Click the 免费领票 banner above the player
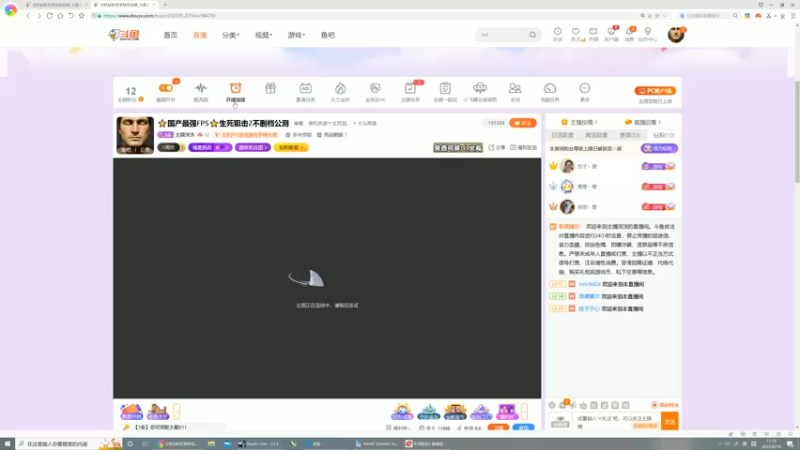The height and width of the screenshot is (450, 800). tap(458, 147)
